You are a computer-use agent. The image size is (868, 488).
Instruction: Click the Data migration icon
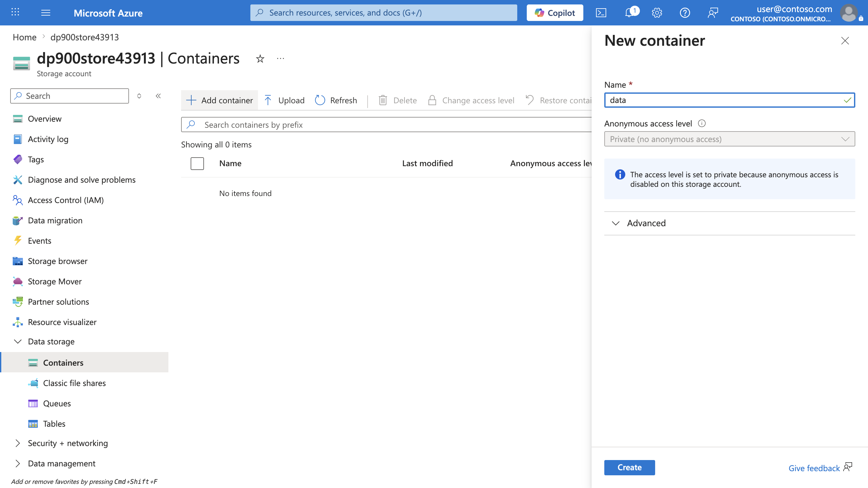click(x=17, y=220)
